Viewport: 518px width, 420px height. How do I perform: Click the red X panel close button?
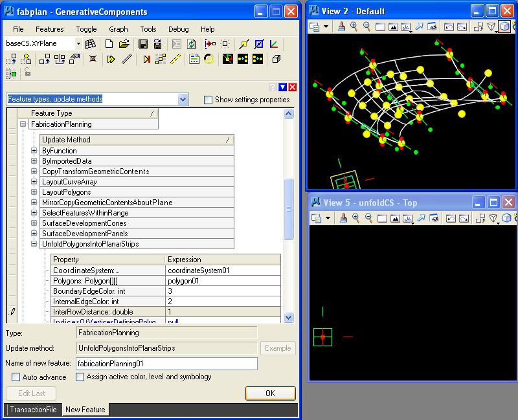(293, 87)
